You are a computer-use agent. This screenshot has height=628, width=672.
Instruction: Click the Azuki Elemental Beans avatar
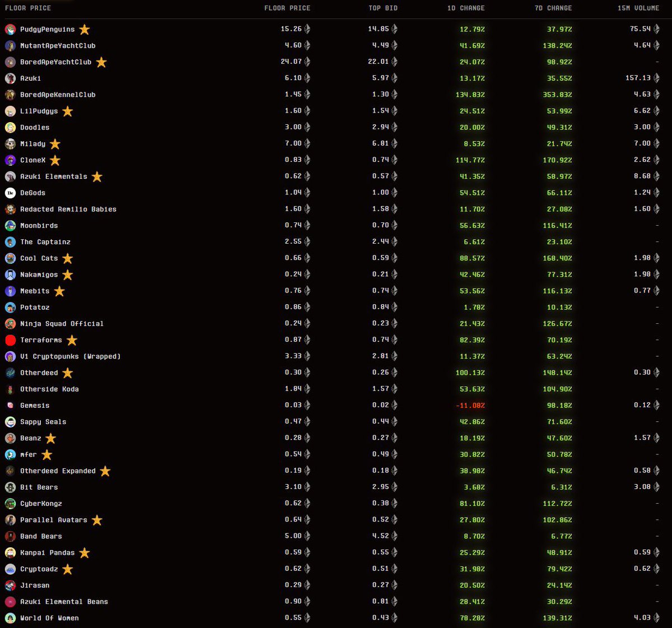(10, 602)
